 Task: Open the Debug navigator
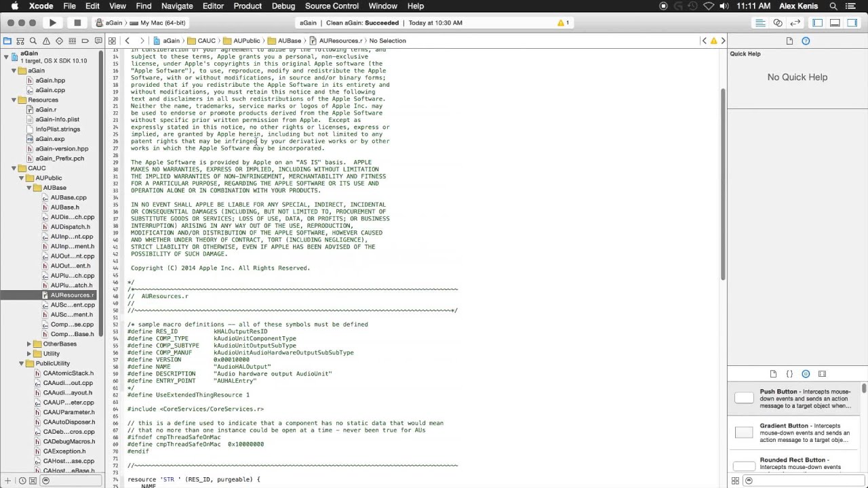[x=73, y=41]
